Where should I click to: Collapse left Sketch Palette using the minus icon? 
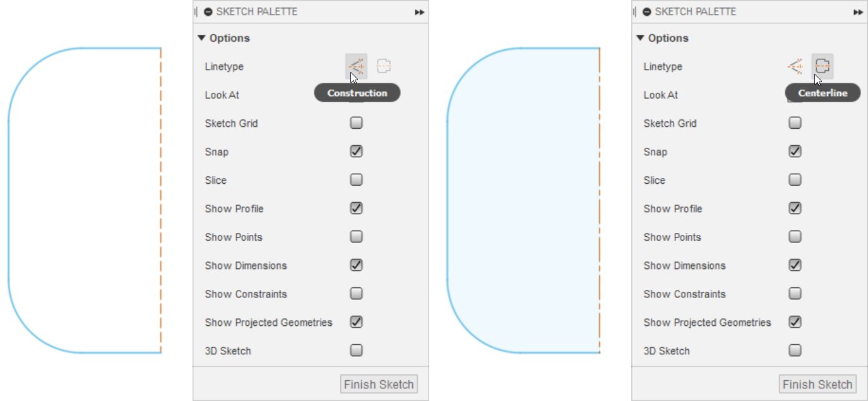(208, 12)
